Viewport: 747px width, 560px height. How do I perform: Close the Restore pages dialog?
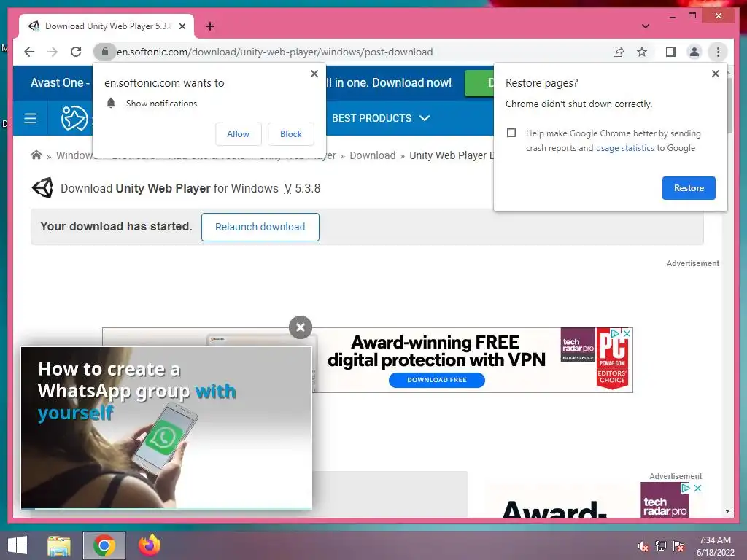(x=715, y=74)
